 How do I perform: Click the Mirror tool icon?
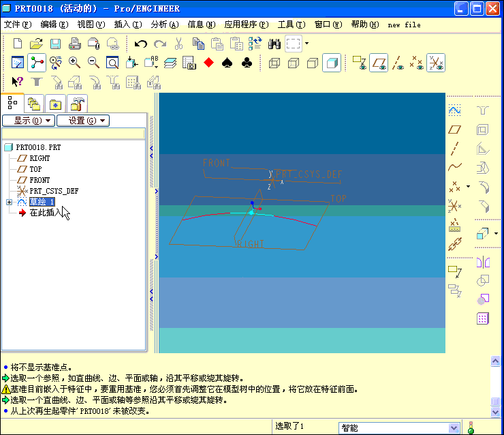point(483,262)
